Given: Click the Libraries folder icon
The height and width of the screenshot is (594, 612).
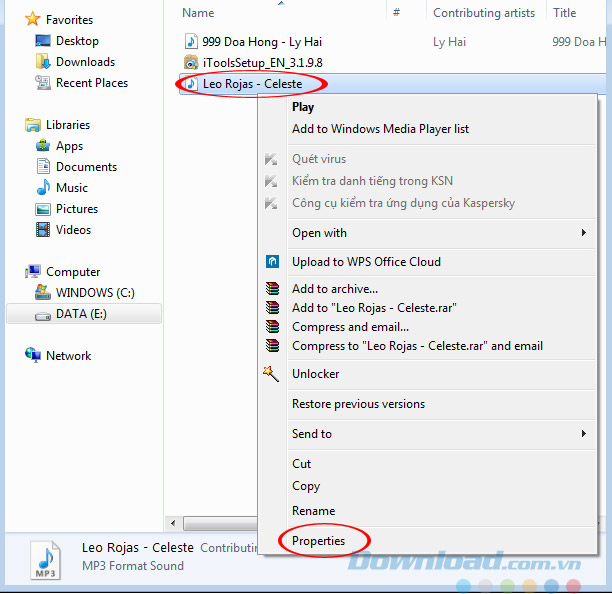Looking at the screenshot, I should pyautogui.click(x=32, y=125).
